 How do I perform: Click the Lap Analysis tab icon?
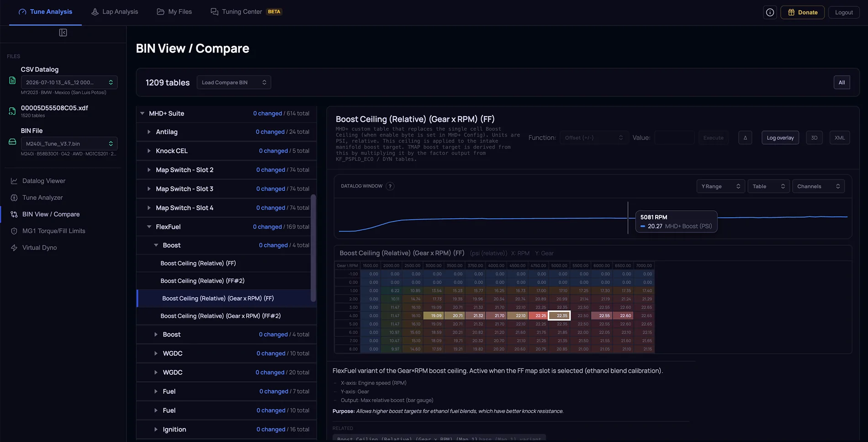[95, 12]
